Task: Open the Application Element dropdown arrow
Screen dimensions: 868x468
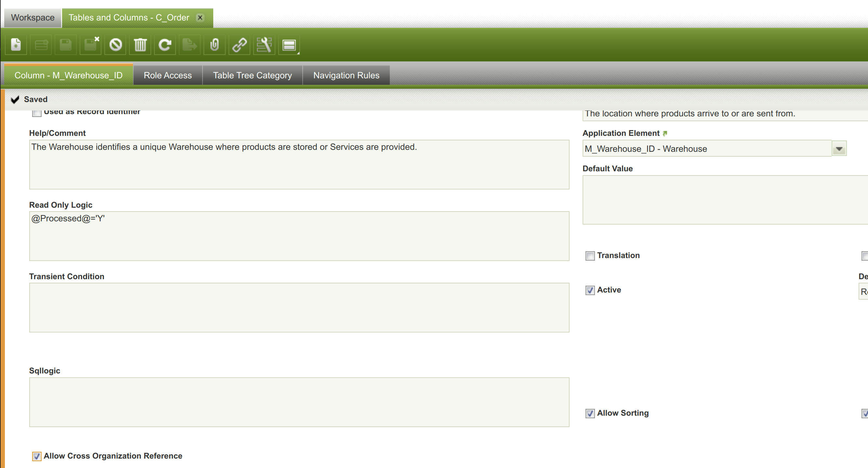Action: point(839,149)
